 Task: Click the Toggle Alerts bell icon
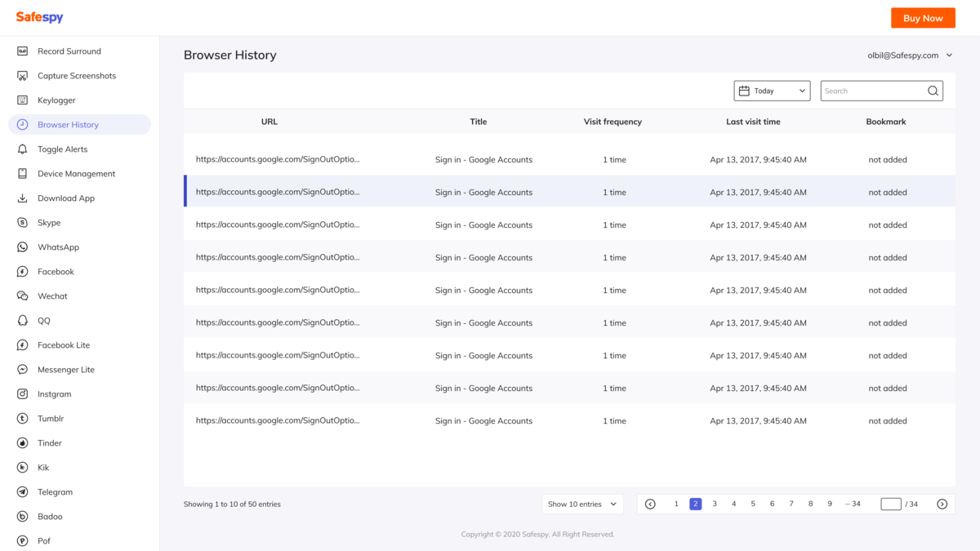click(x=23, y=149)
